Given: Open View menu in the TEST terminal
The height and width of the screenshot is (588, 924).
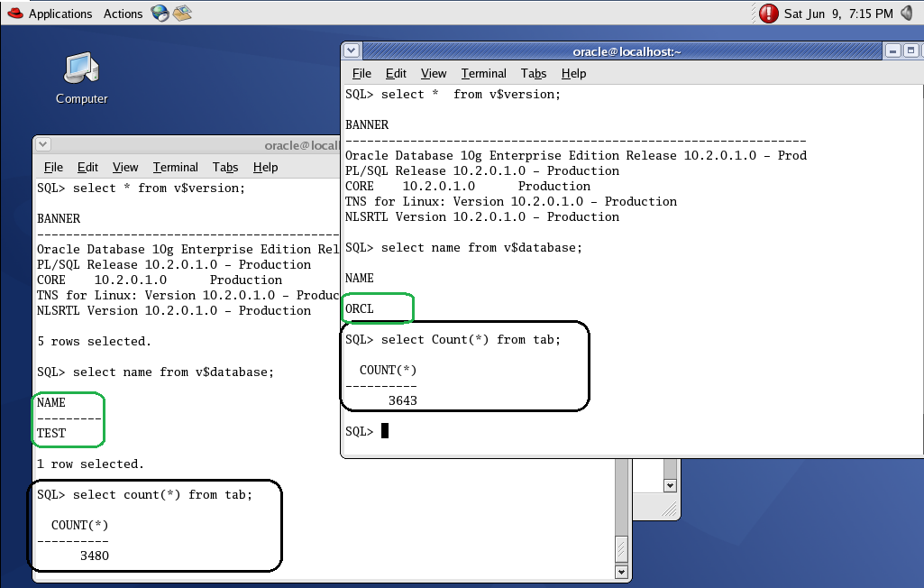Looking at the screenshot, I should coord(125,167).
